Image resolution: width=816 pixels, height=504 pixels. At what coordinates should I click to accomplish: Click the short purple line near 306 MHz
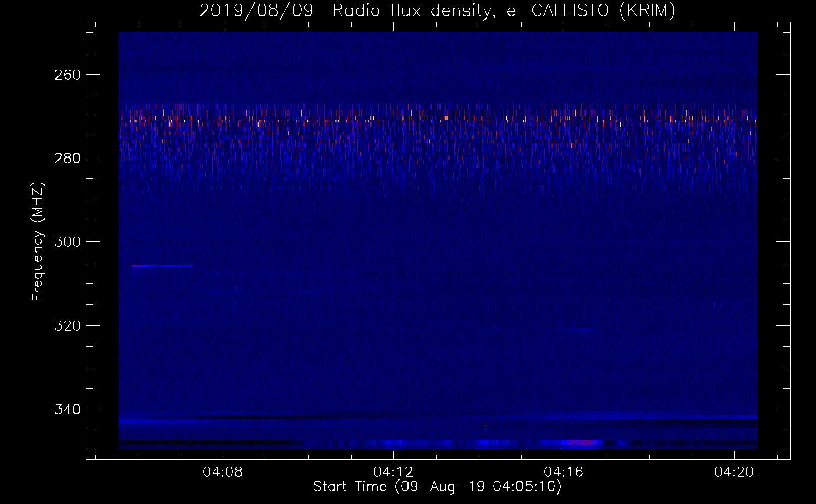coord(162,266)
